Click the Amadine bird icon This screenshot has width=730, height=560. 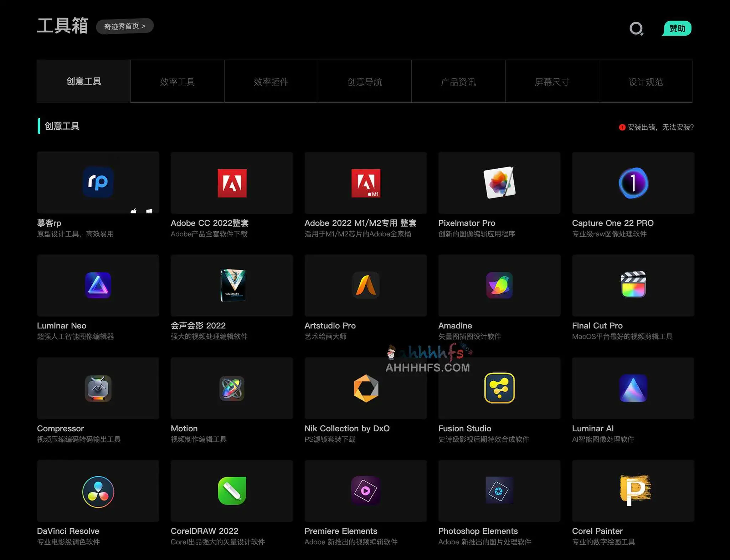(x=499, y=285)
